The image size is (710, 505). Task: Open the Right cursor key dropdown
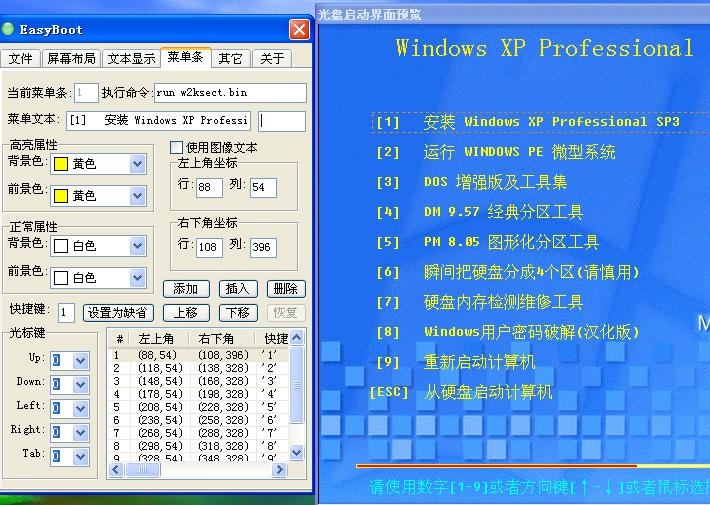[81, 433]
